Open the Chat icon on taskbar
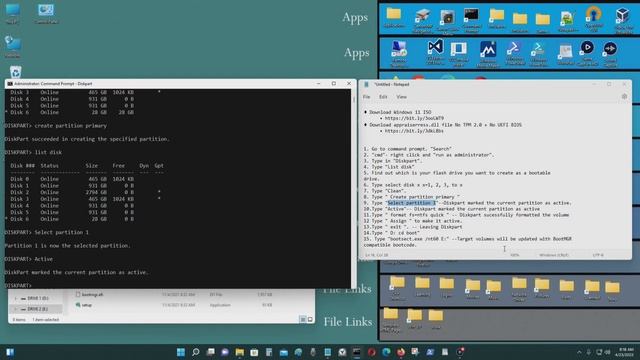The height and width of the screenshot is (360, 640). click(x=225, y=352)
